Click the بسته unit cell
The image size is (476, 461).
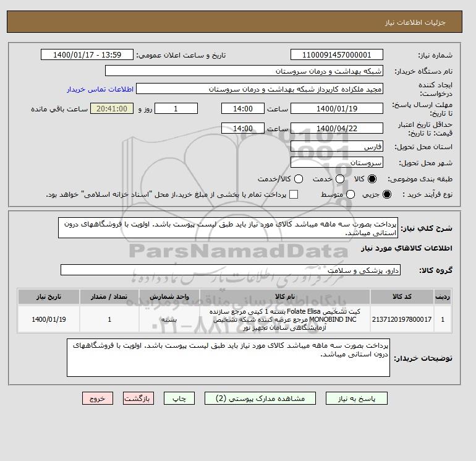(169, 319)
